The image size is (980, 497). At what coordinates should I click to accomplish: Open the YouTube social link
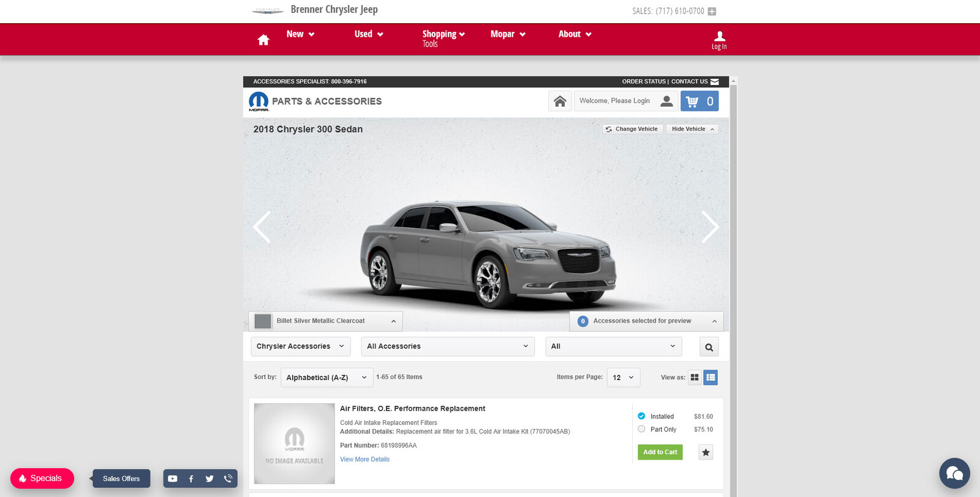(173, 479)
